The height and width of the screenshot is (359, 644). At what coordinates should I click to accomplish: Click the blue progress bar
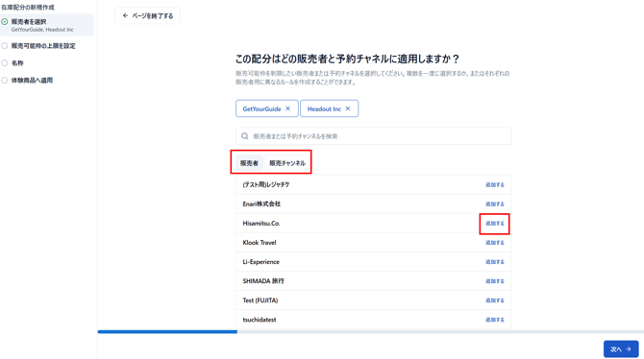[x=167, y=331]
